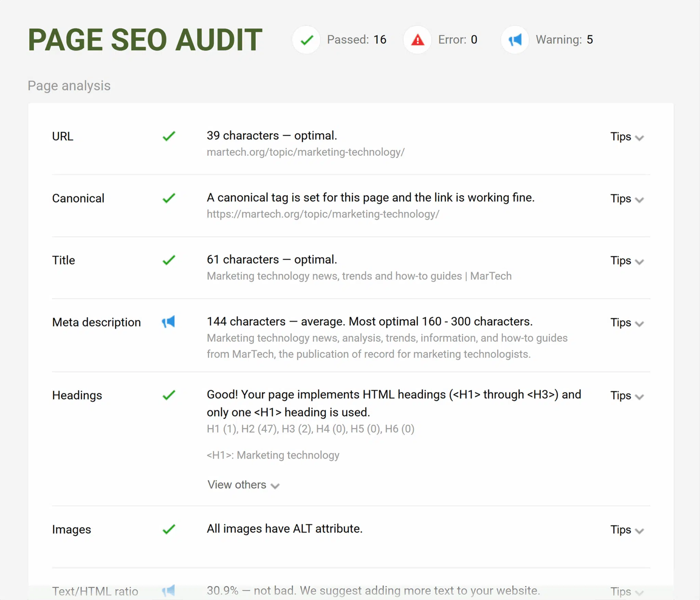Click the '30.9% — not bad' message
The image size is (700, 600).
point(374,590)
